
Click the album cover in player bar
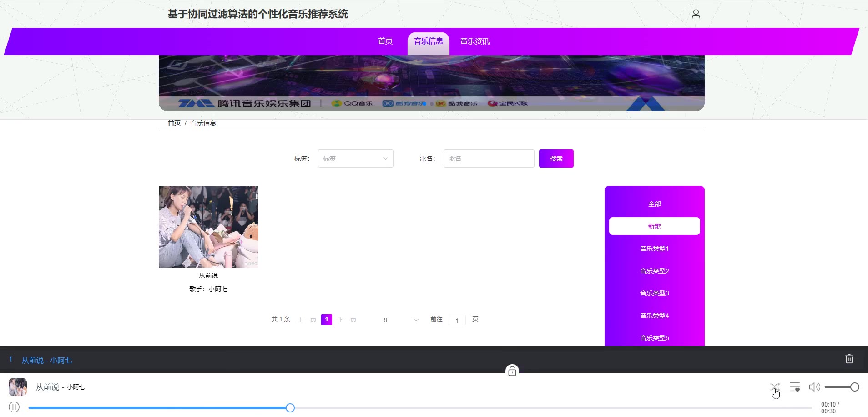click(x=18, y=387)
